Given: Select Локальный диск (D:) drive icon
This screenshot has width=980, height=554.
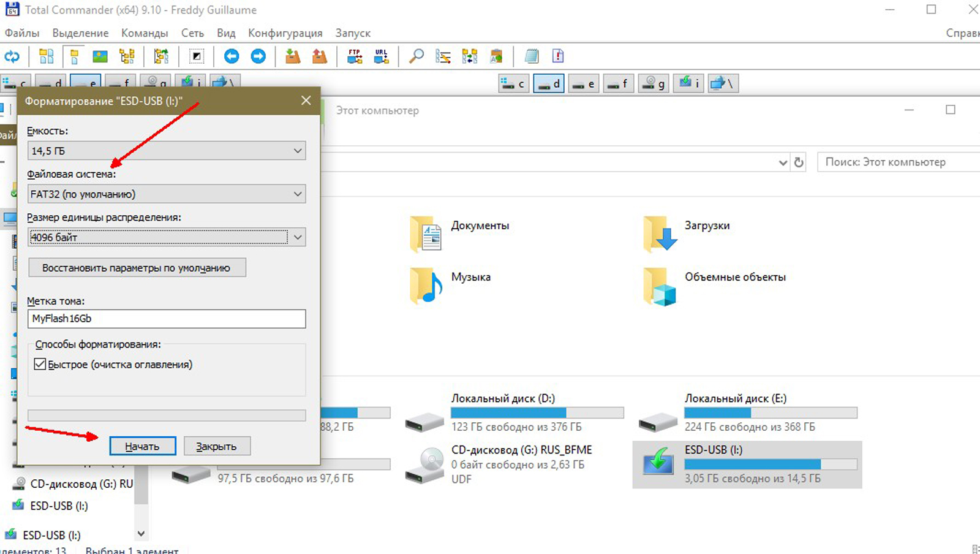Looking at the screenshot, I should click(x=424, y=422).
